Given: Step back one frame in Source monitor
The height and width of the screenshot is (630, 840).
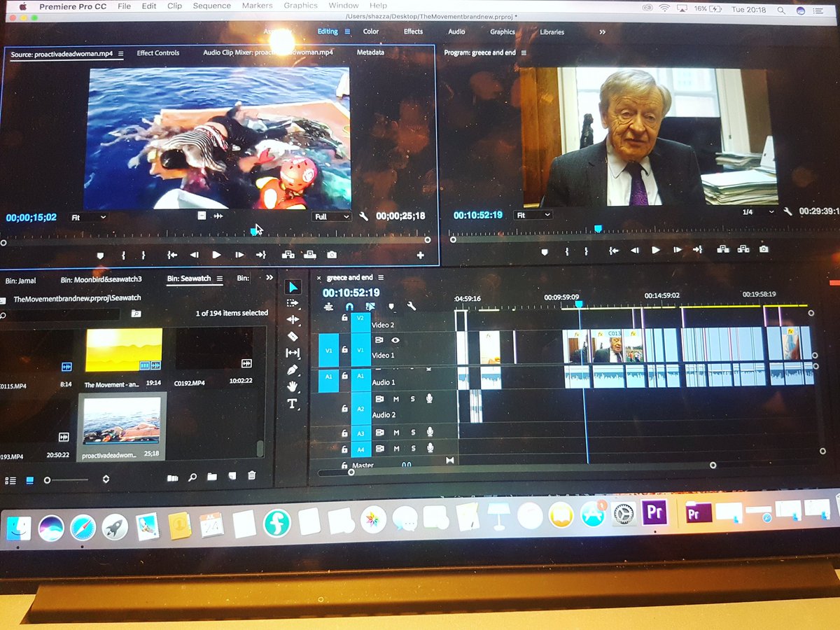Looking at the screenshot, I should tap(194, 255).
